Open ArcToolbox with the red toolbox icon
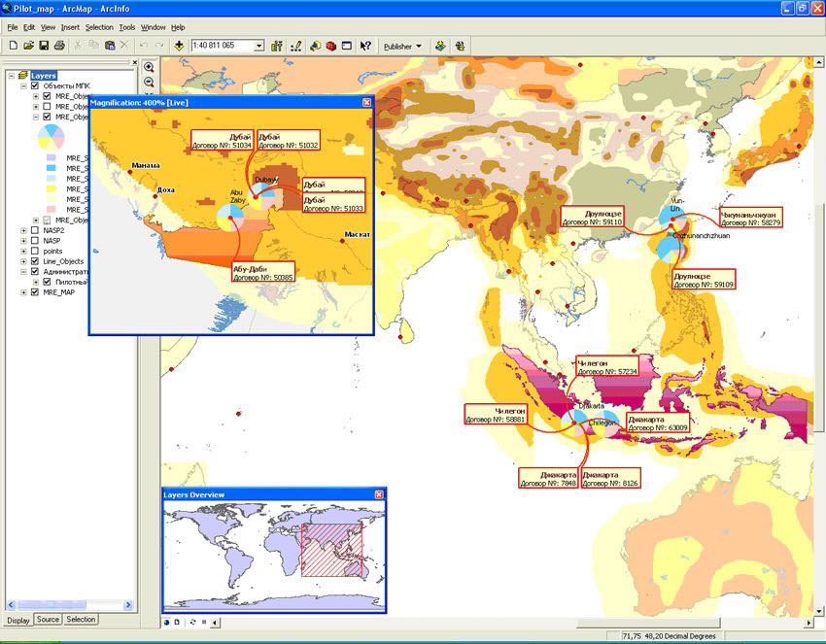Viewport: 826px width, 644px height. [x=331, y=46]
